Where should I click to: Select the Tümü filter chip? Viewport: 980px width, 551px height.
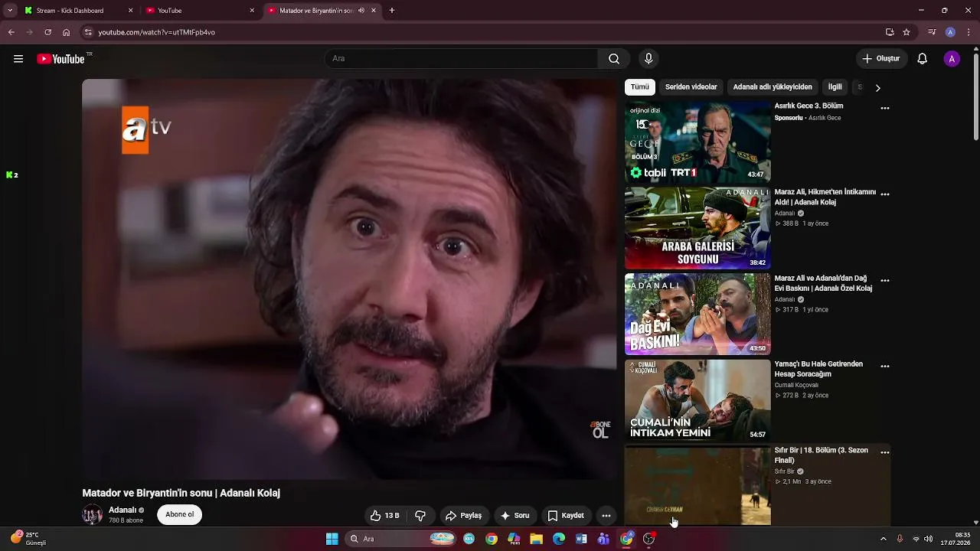[x=640, y=87]
